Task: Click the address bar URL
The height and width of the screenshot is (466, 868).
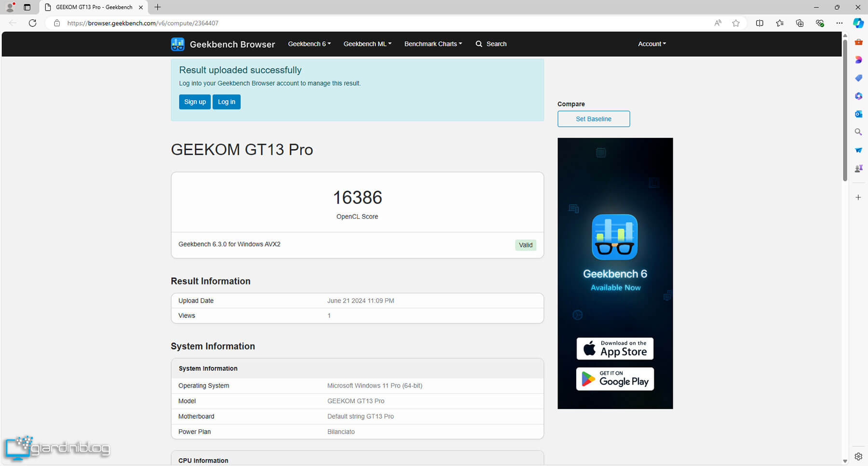Action: point(143,23)
